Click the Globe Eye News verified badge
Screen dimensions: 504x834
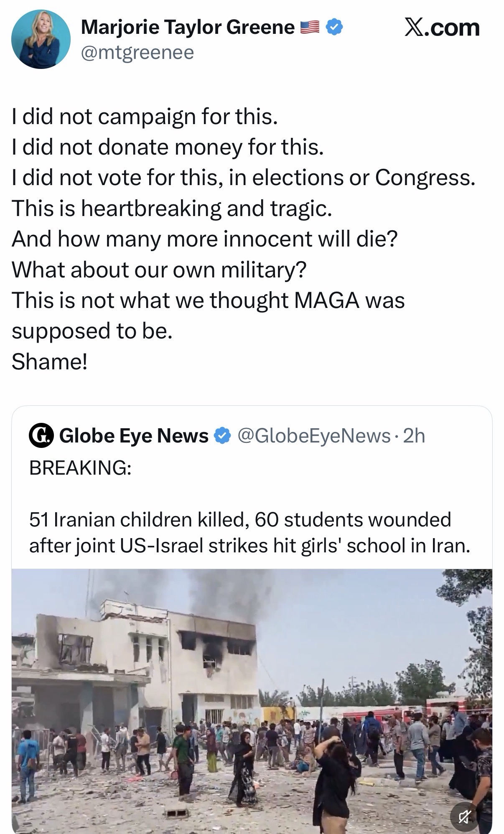pos(222,436)
